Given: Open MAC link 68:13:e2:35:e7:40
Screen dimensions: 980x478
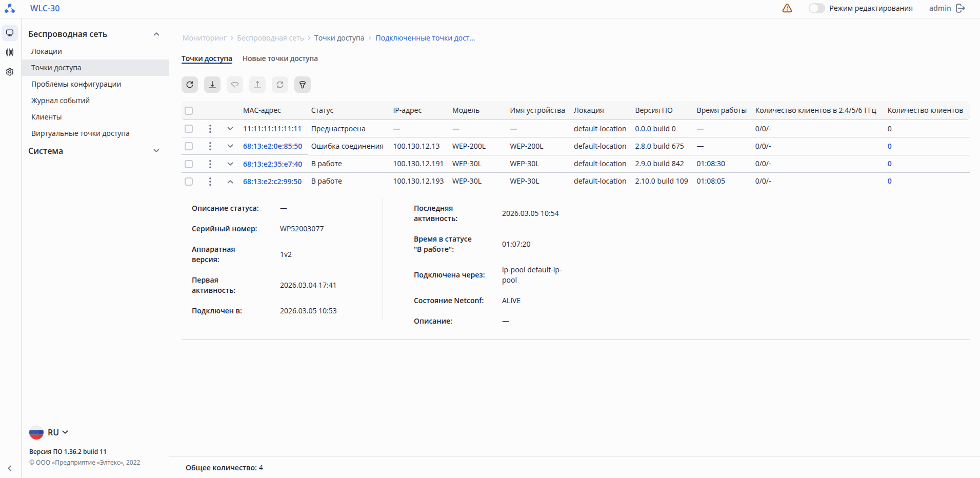Looking at the screenshot, I should click(x=272, y=164).
